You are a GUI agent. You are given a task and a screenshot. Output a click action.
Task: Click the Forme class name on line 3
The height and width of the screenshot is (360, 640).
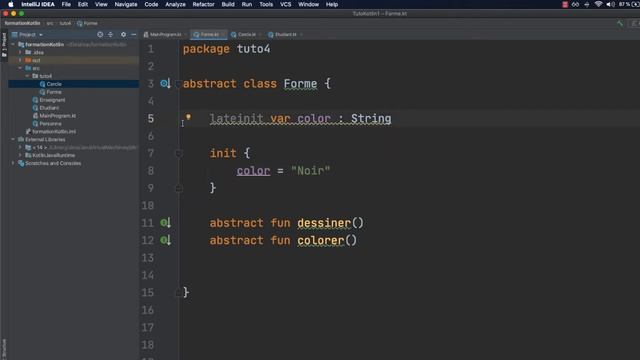[300, 84]
